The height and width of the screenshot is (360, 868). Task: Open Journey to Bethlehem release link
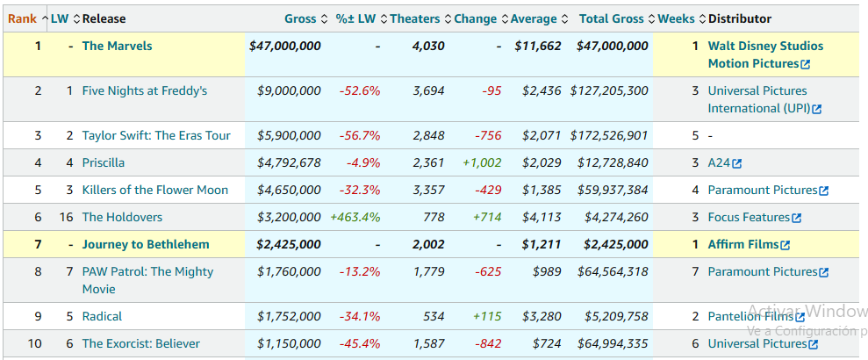146,244
